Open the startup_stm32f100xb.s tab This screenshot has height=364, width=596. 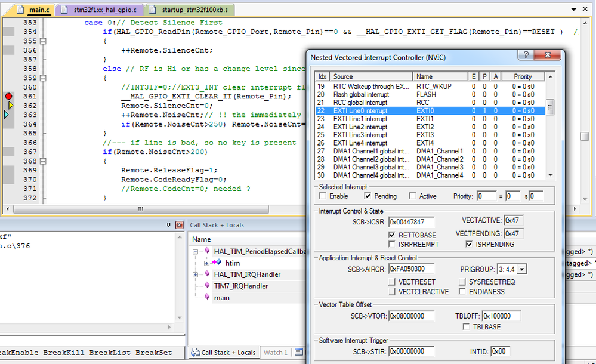[190, 10]
